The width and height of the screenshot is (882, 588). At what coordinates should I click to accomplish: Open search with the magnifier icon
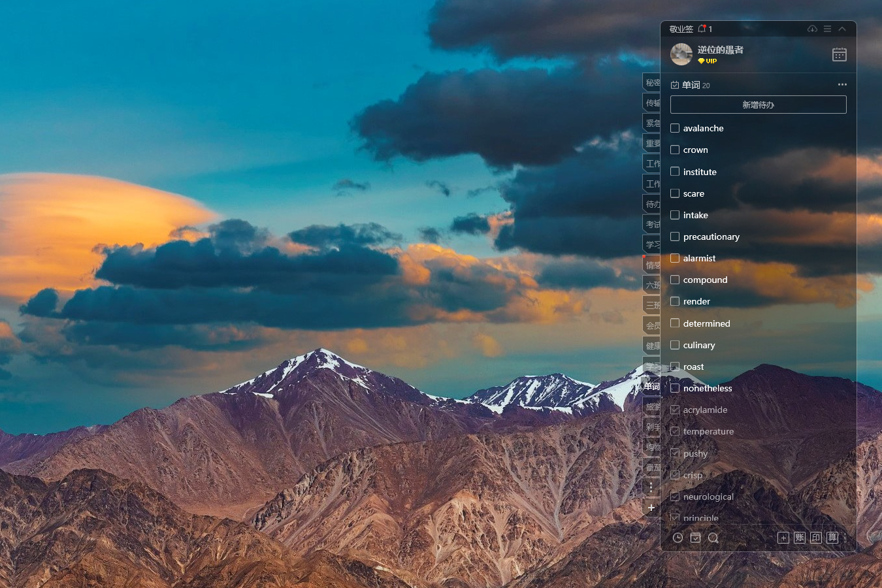pyautogui.click(x=713, y=538)
